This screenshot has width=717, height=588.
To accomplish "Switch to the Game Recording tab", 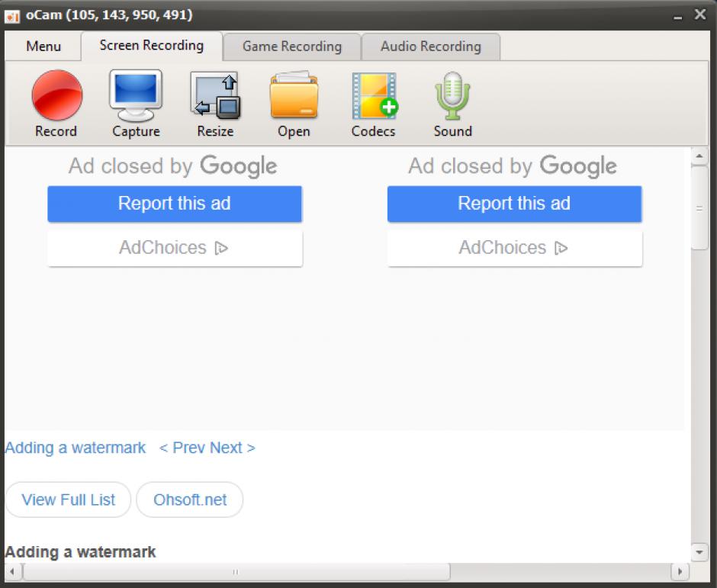I will pyautogui.click(x=291, y=47).
